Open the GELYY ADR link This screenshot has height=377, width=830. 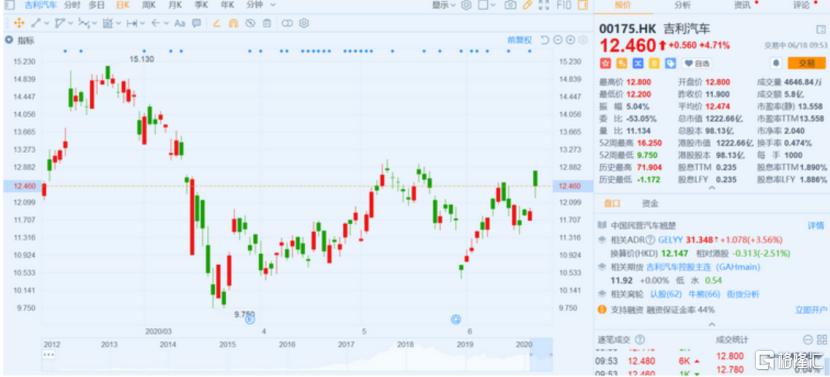pos(672,239)
